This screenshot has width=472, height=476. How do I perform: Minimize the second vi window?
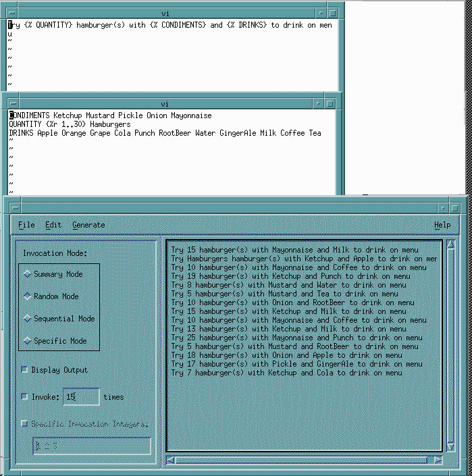coord(319,104)
